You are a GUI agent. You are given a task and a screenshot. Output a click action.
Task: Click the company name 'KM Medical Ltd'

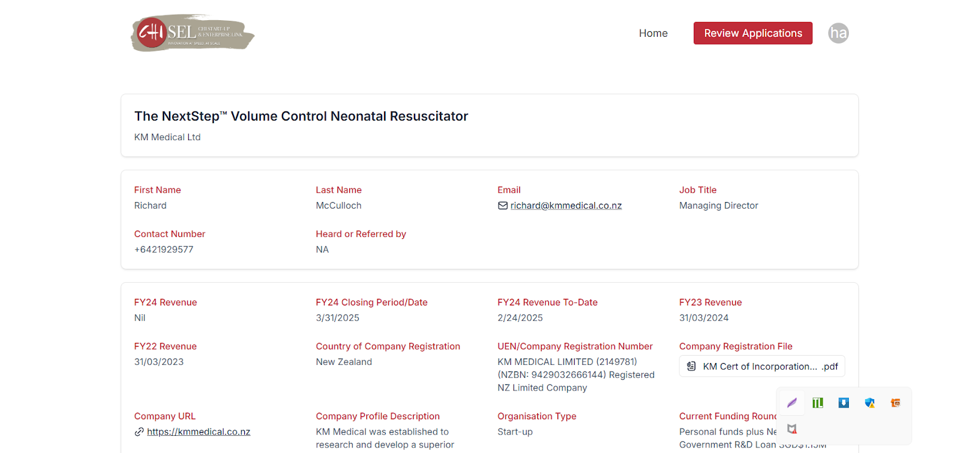point(167,137)
